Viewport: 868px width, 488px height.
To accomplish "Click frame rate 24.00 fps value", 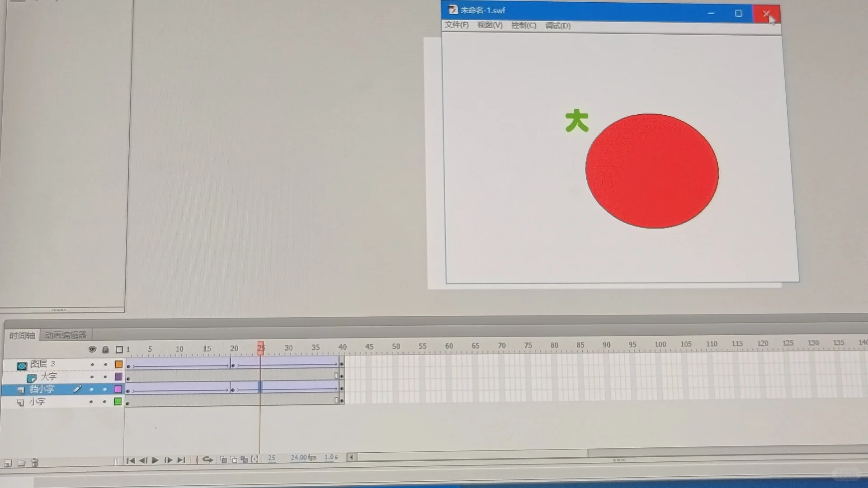I will coord(303,457).
